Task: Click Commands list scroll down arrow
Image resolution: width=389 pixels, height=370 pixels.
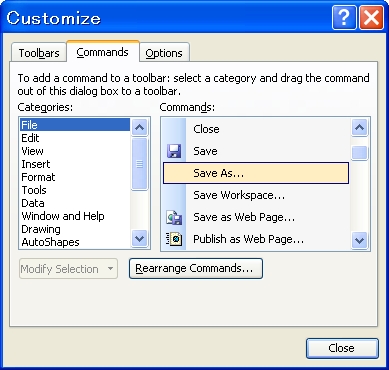Action: (x=359, y=240)
